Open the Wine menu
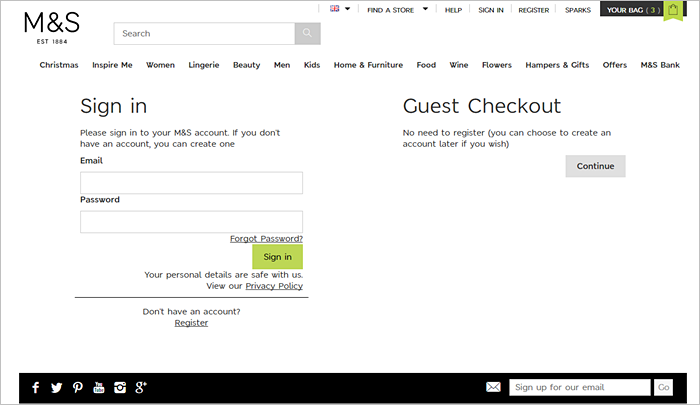This screenshot has height=405, width=700. tap(459, 65)
